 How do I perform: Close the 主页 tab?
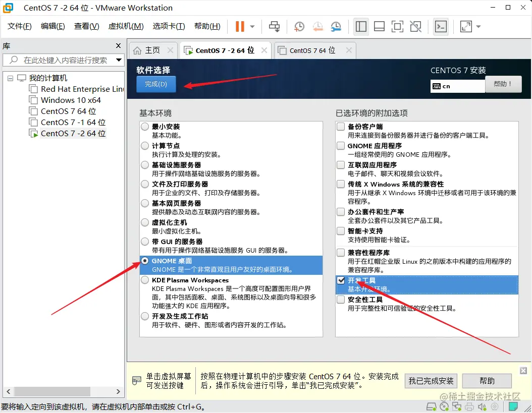tap(170, 50)
